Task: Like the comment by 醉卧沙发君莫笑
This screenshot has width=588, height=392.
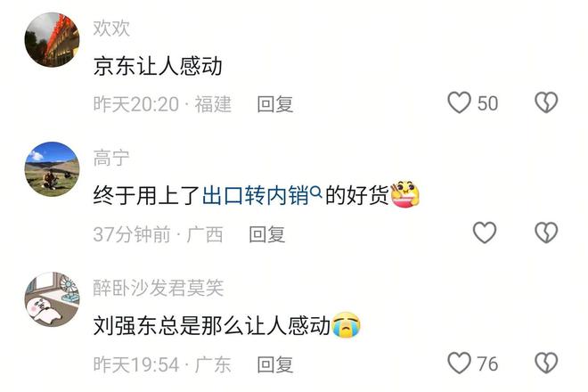Action: pos(459,363)
